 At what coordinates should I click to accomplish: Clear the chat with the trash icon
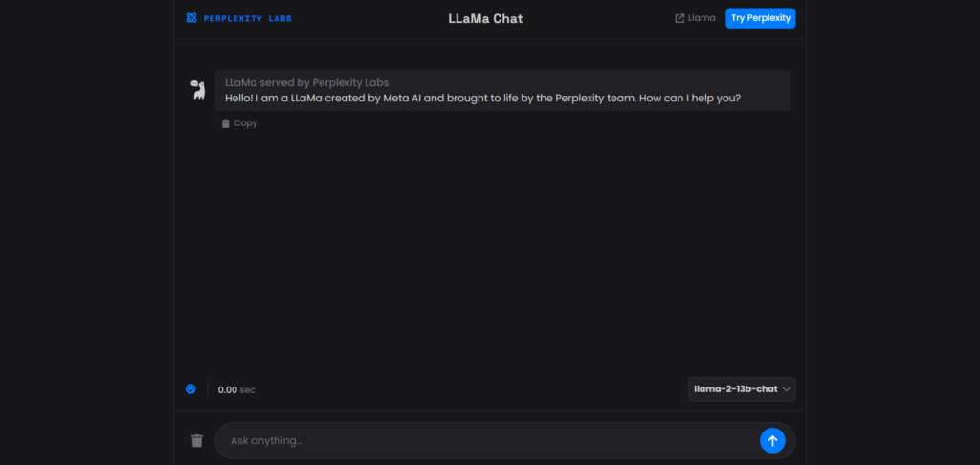[197, 441]
